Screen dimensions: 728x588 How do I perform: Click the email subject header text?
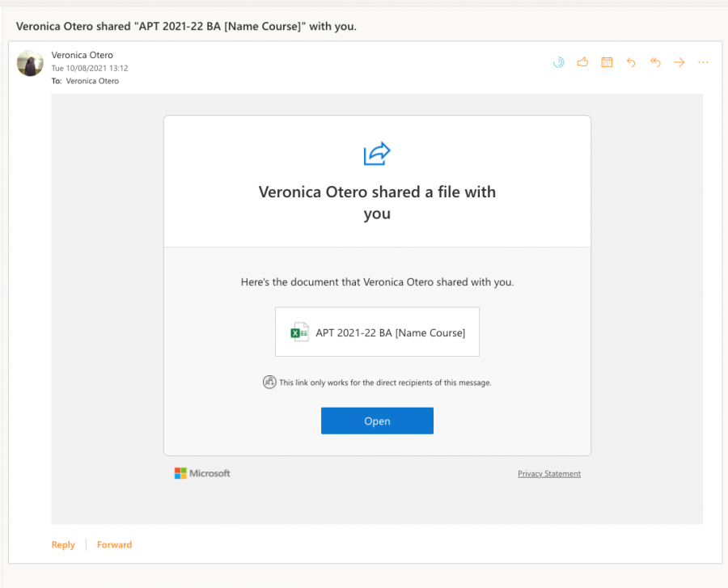pos(188,27)
